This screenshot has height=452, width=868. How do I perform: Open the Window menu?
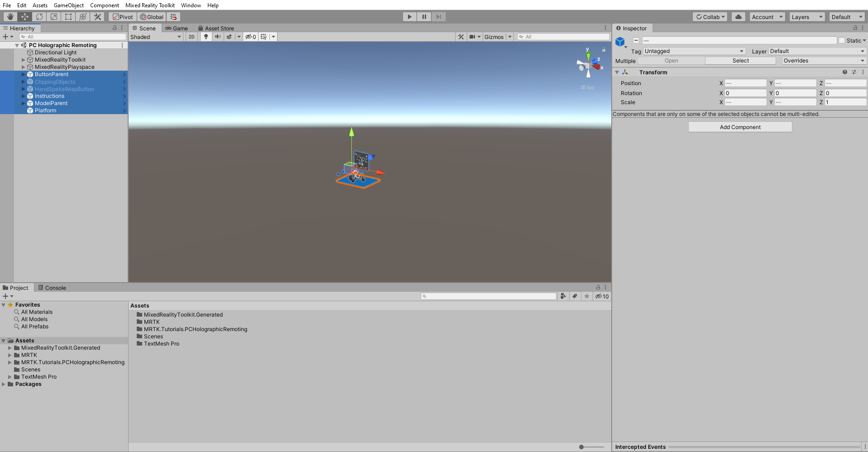(x=191, y=5)
